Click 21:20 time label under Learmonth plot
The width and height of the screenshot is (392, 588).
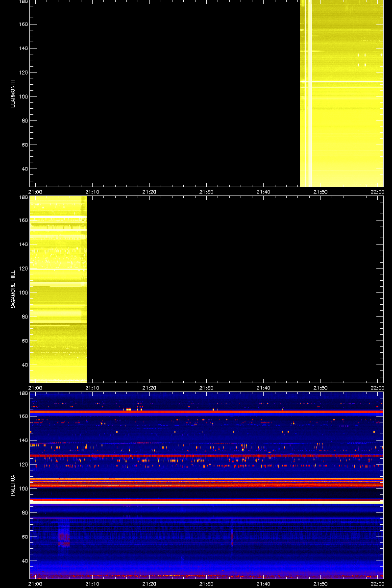pyautogui.click(x=149, y=192)
